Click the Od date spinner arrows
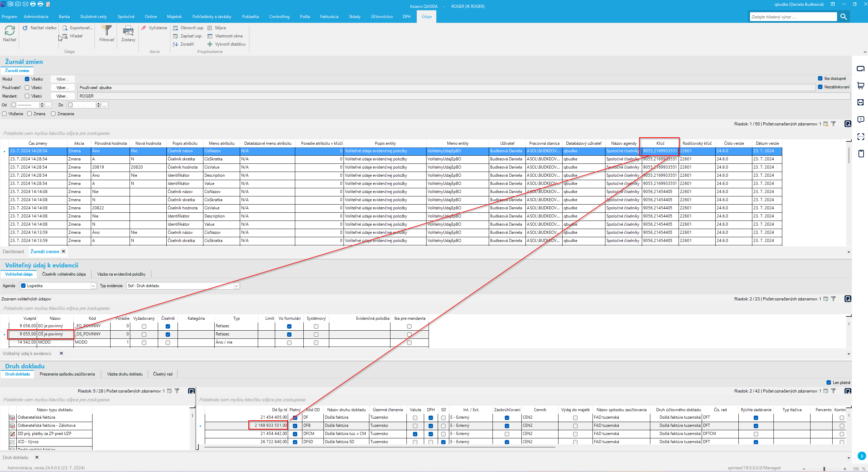Viewport: 868px width, 472px height. 42,105
